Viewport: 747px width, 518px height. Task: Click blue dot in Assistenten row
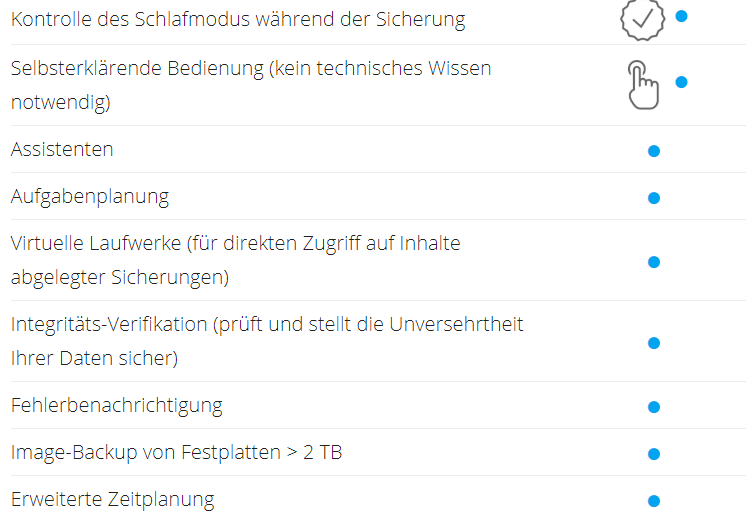point(654,151)
